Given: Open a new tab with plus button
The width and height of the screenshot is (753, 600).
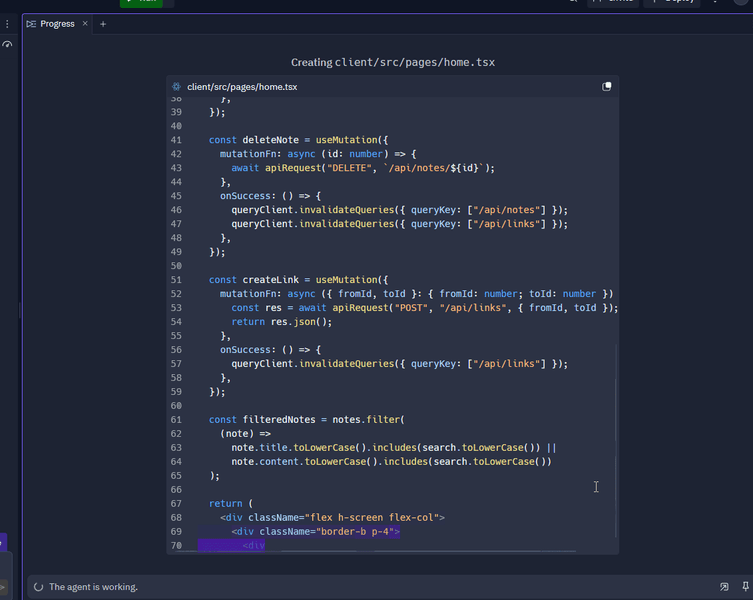Looking at the screenshot, I should coord(103,24).
